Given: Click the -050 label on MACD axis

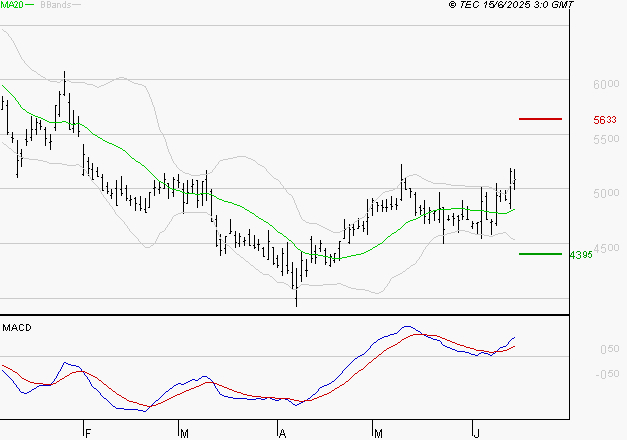Looking at the screenshot, I should 604,375.
